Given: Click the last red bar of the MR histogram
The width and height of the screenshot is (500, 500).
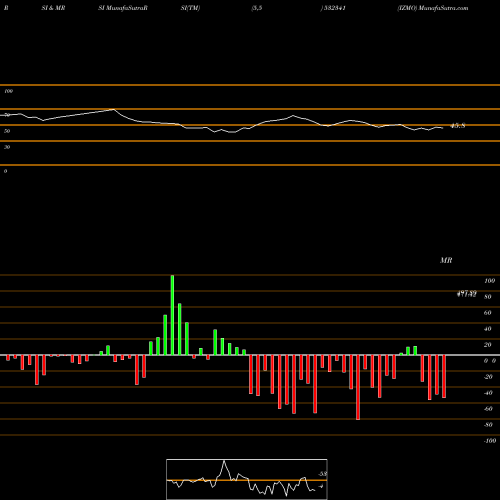Looking at the screenshot, I should point(444,376).
